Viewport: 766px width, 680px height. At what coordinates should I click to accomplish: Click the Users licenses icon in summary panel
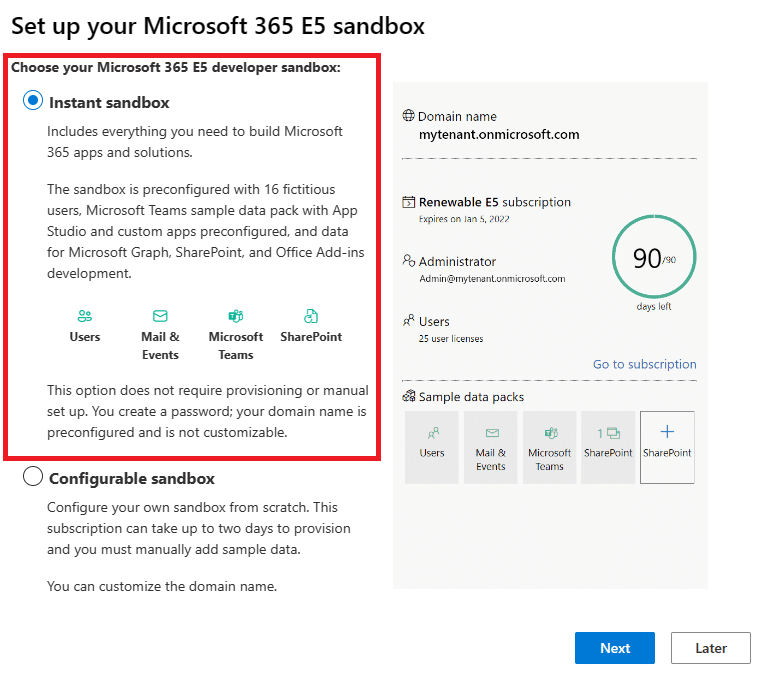coord(408,321)
